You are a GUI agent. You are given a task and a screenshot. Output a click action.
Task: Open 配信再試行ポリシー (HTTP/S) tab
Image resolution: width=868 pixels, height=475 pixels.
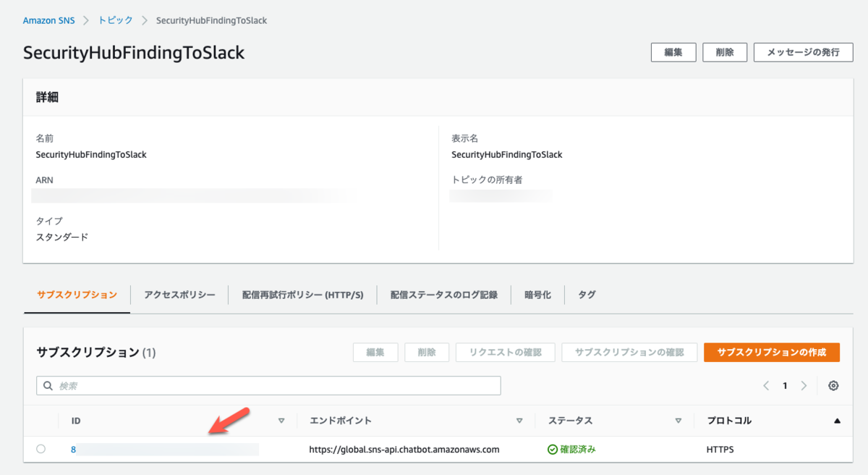click(302, 295)
